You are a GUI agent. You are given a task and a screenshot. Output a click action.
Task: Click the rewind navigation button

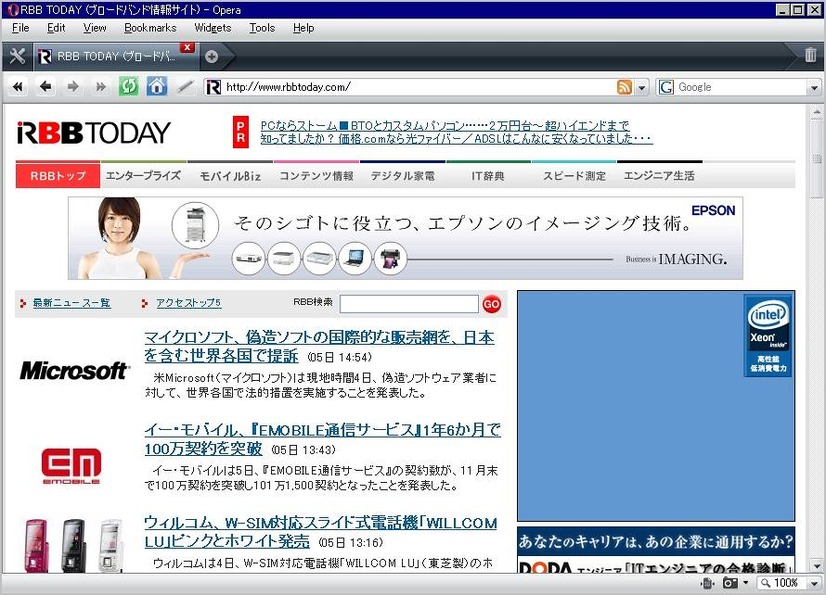coord(18,86)
